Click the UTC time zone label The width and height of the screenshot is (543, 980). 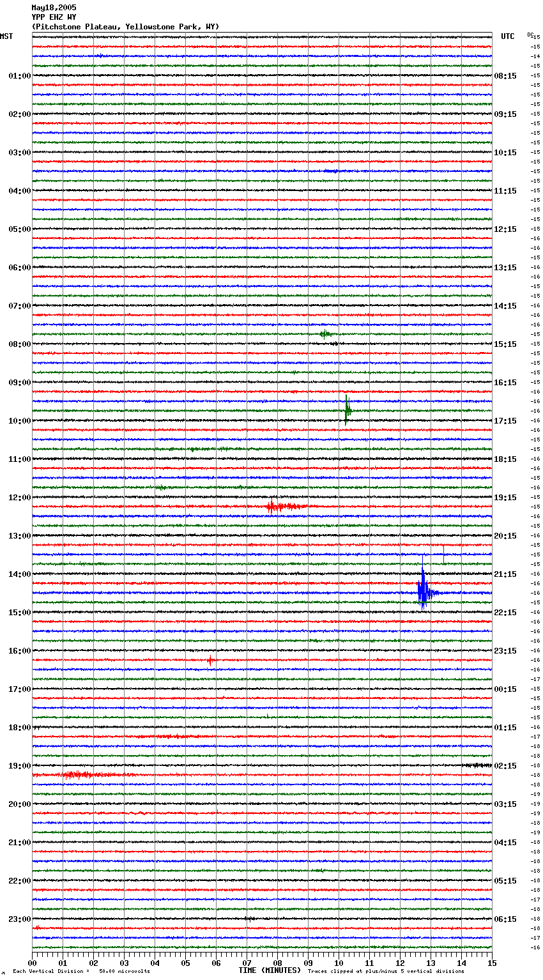coord(508,36)
